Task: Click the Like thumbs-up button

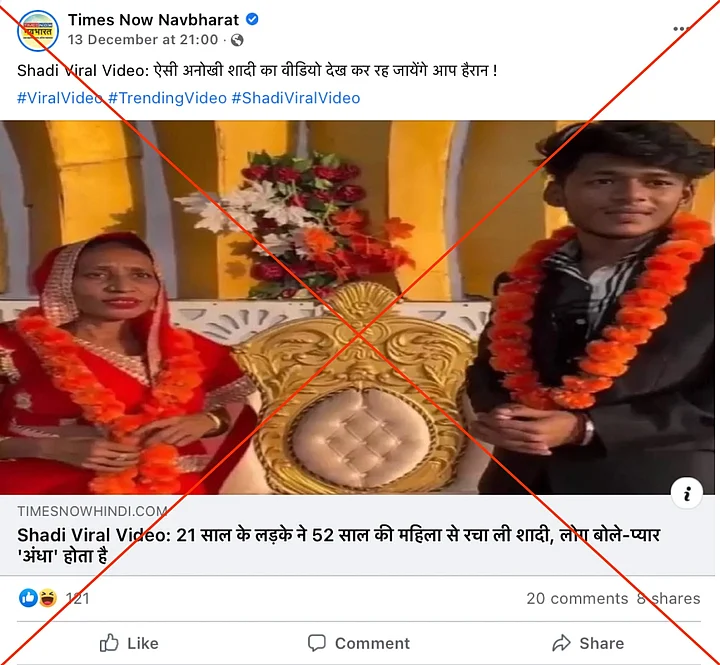Action: point(129,643)
